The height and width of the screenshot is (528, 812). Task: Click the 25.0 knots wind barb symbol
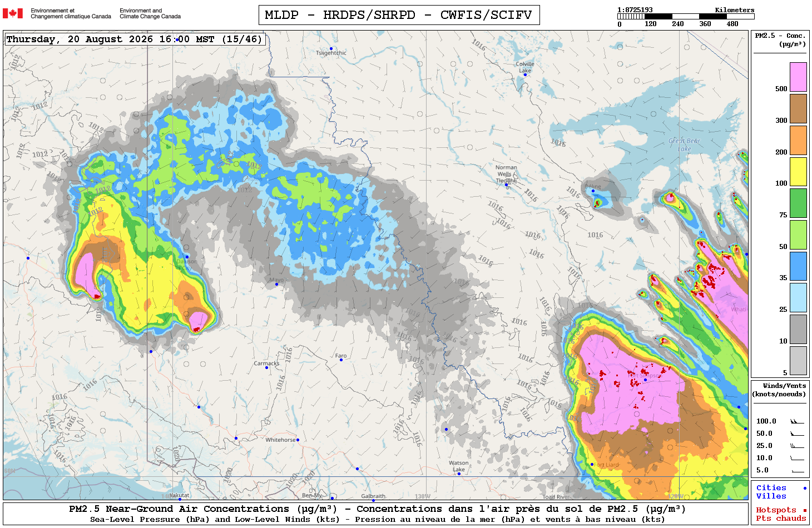(797, 446)
